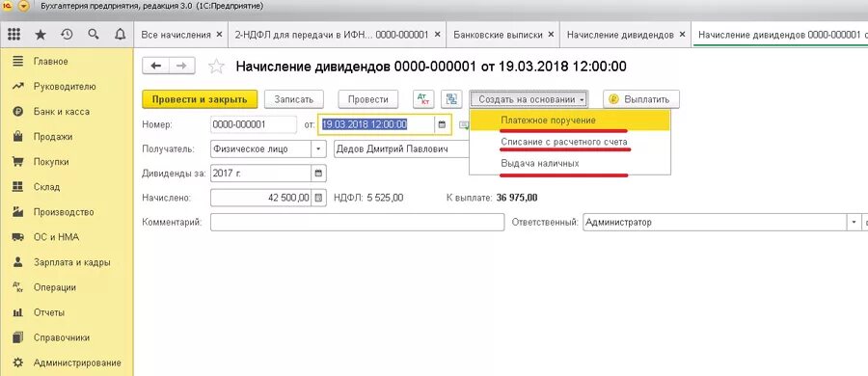Open Главное section in sidebar
Image resolution: width=868 pixels, height=376 pixels.
click(51, 62)
